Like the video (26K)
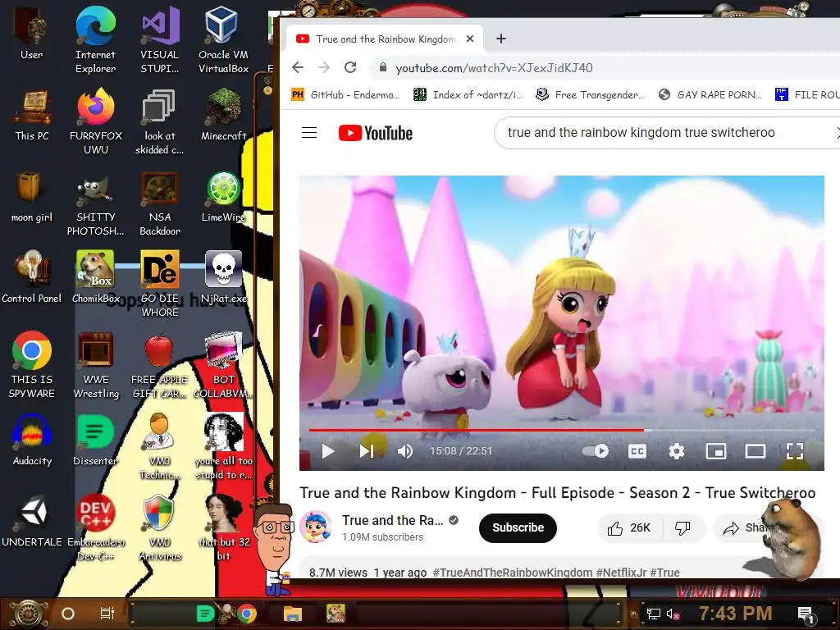Screen dimensions: 840x630 (629, 528)
